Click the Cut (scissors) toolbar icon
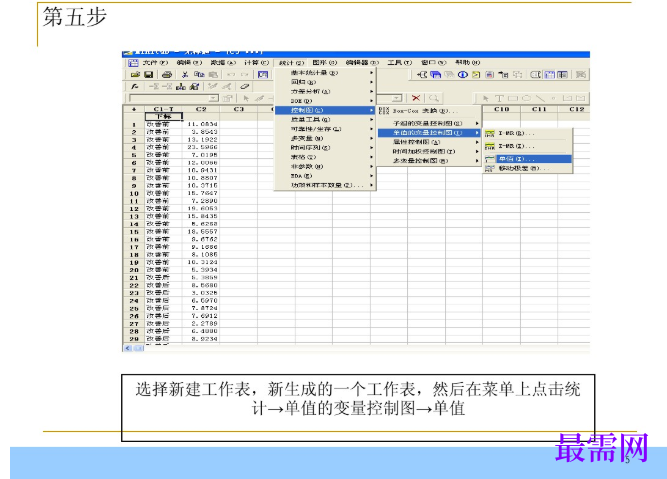The image size is (667, 479). (185, 74)
